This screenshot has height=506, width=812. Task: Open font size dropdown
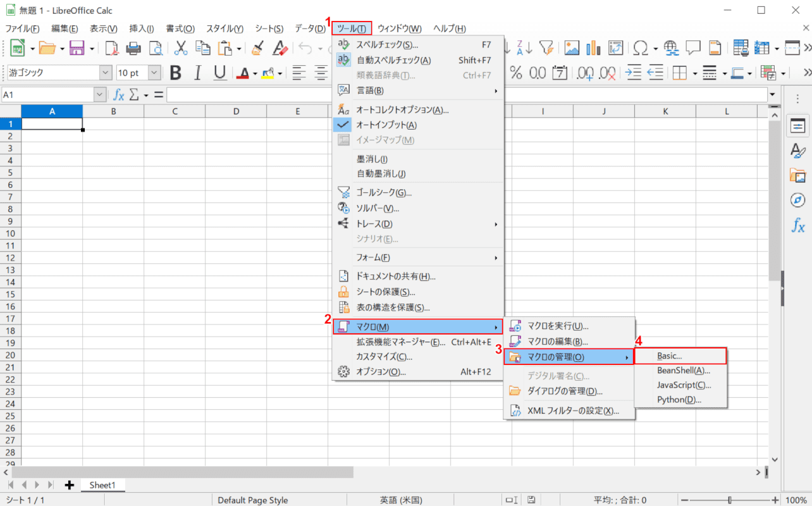click(x=154, y=73)
